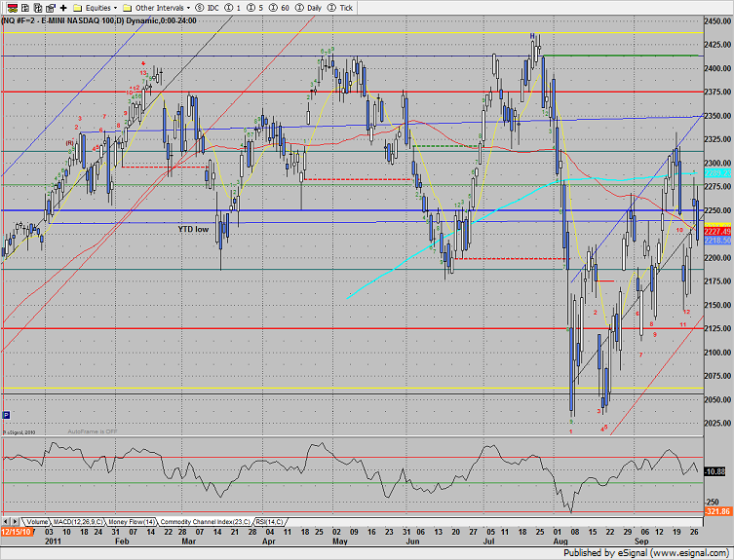734x560 pixels.
Task: Click the stacked-windows toolbar icon
Action: pos(50,8)
